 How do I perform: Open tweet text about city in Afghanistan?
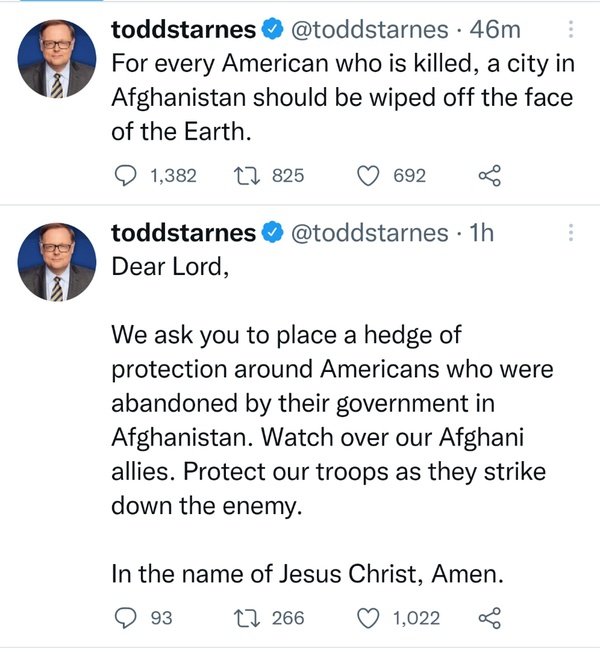(330, 97)
